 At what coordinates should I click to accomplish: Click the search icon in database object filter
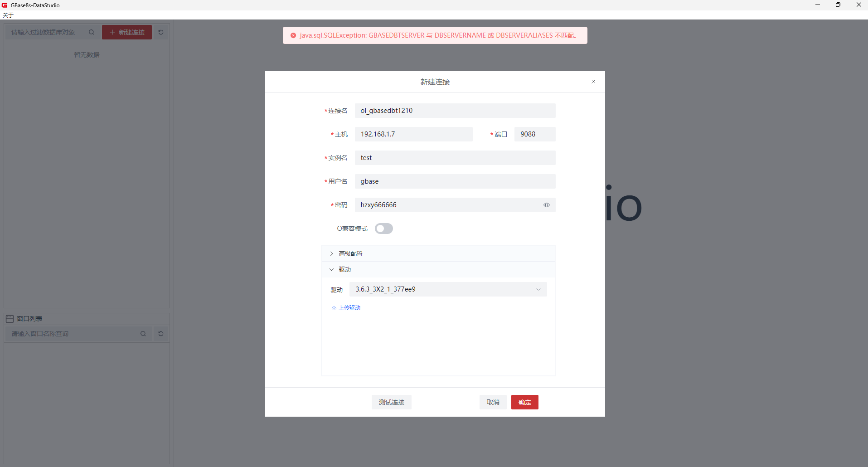[92, 32]
